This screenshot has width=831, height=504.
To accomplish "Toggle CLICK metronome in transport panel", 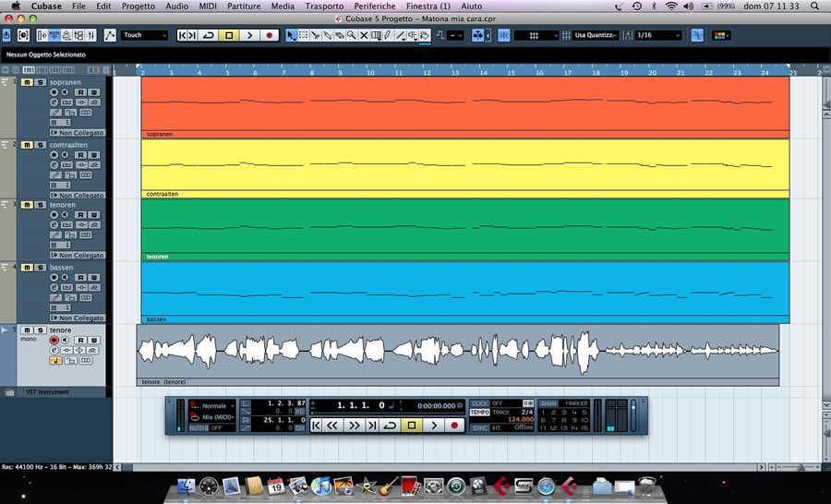I will tap(479, 403).
